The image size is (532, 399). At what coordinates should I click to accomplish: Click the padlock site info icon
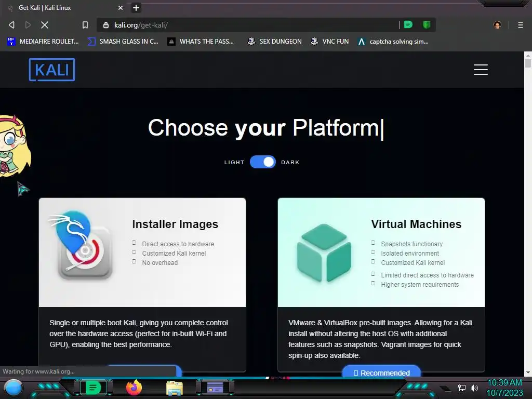[106, 25]
